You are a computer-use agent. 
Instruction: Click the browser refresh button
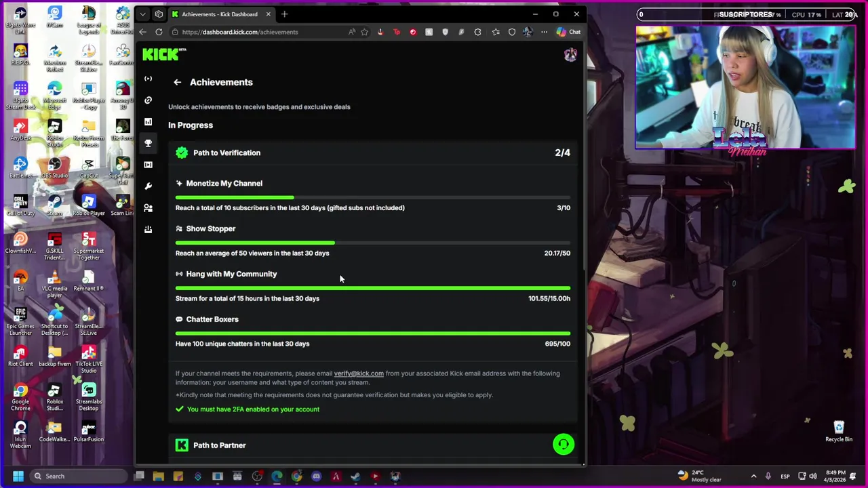[159, 32]
